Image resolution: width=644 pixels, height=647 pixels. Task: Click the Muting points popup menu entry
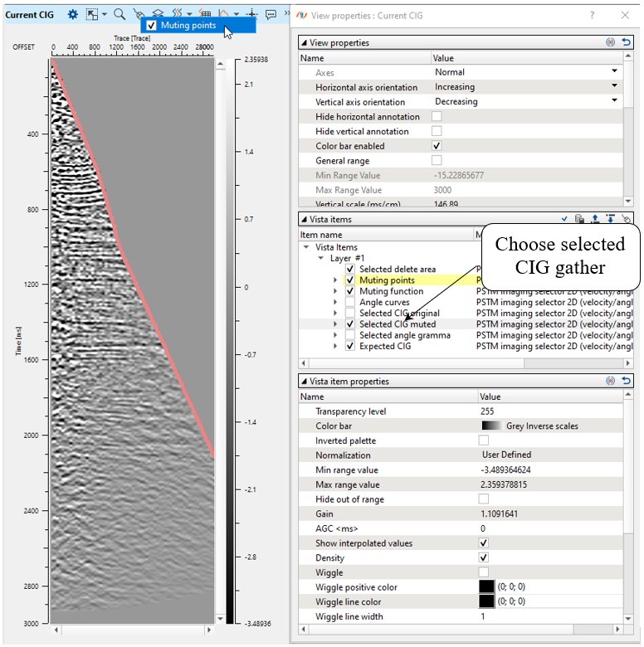pos(188,26)
